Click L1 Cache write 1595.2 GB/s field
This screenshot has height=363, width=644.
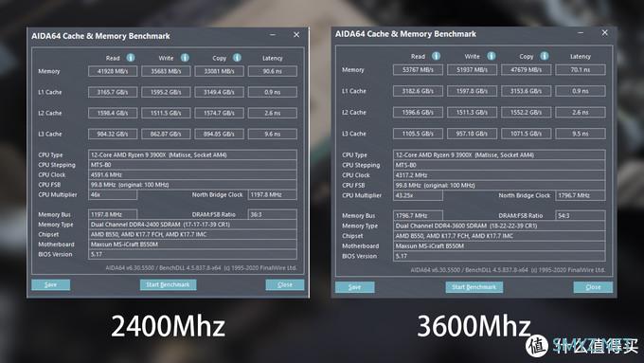click(x=166, y=92)
